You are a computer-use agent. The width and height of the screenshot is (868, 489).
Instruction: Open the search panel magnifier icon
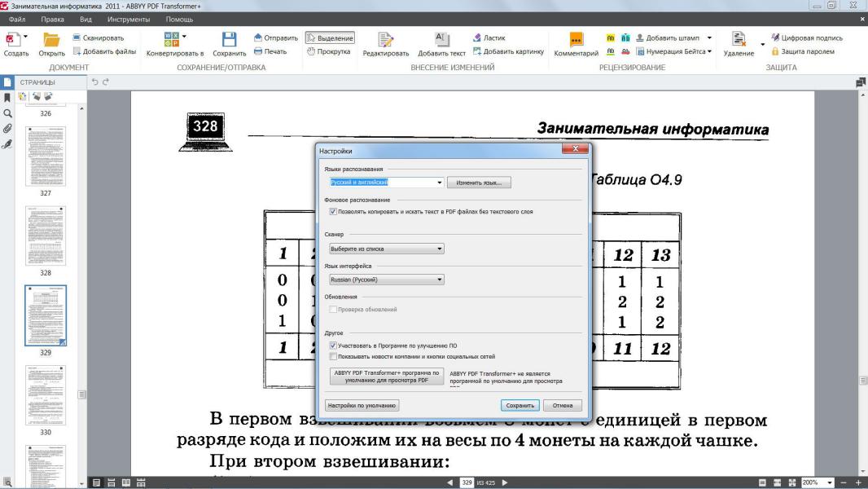(7, 113)
